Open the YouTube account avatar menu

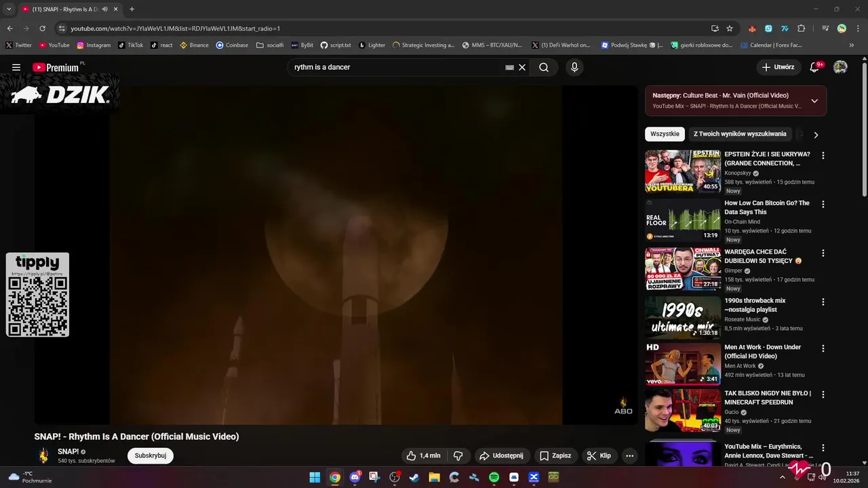(840, 67)
